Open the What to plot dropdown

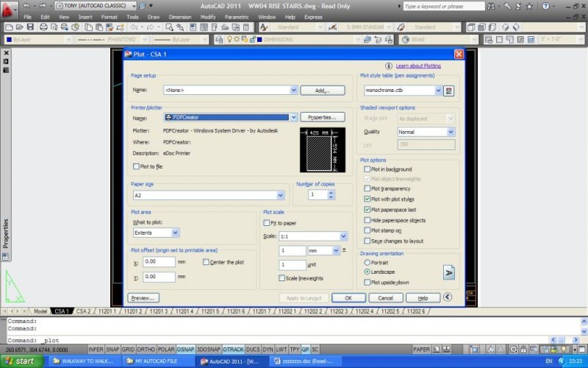[x=175, y=233]
